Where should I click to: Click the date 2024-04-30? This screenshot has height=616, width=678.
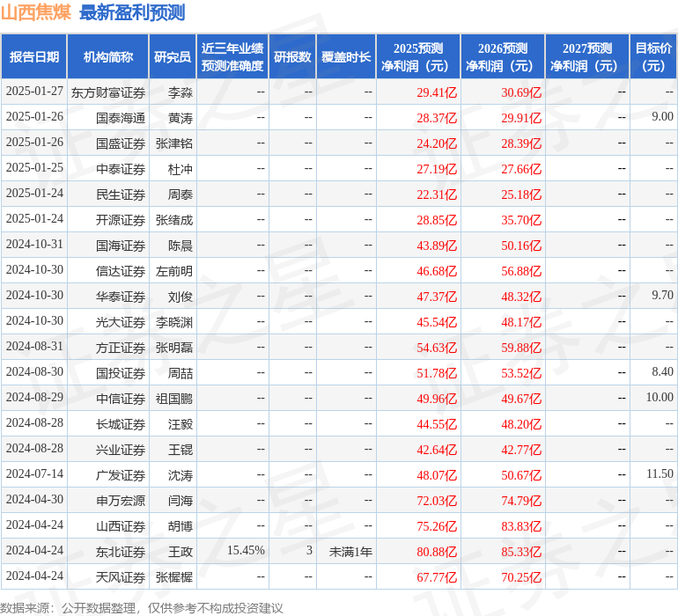point(34,499)
